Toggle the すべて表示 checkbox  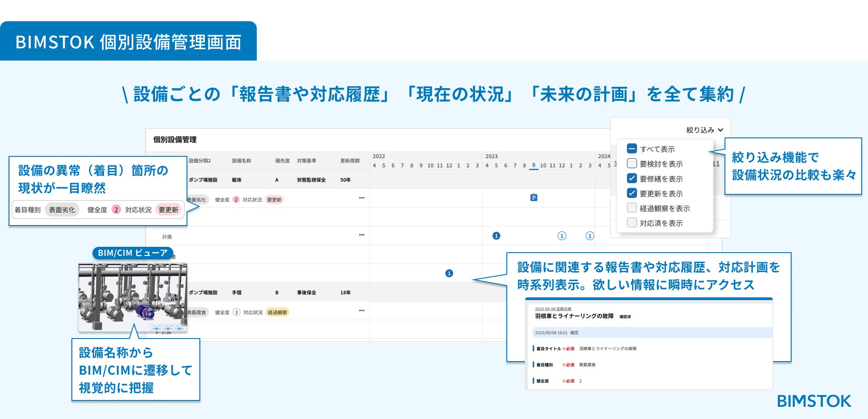point(632,149)
